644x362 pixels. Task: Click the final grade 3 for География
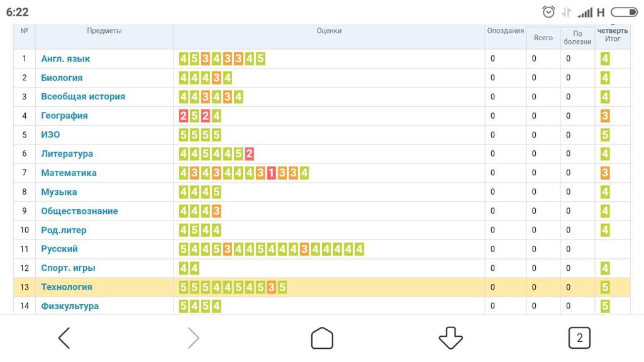(x=604, y=116)
